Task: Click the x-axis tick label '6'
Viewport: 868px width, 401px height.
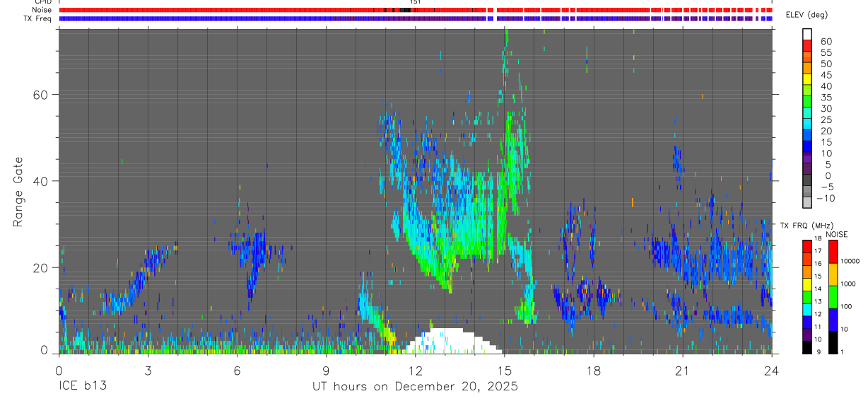Action: pyautogui.click(x=237, y=370)
